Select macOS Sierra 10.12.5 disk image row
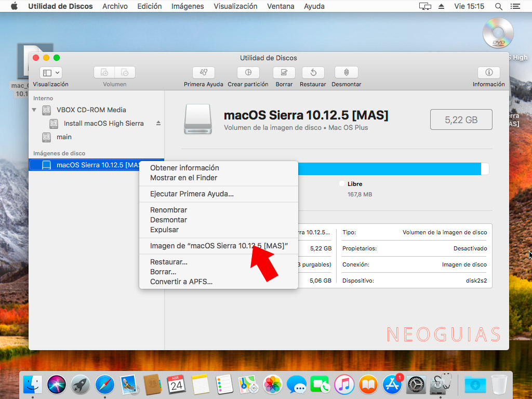This screenshot has width=532, height=399. point(96,165)
